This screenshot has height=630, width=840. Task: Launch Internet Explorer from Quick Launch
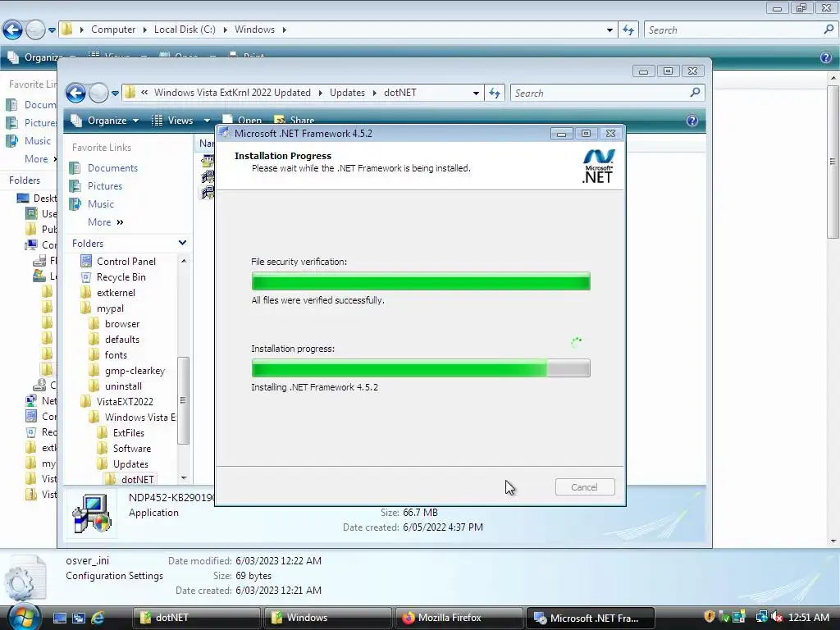[98, 619]
